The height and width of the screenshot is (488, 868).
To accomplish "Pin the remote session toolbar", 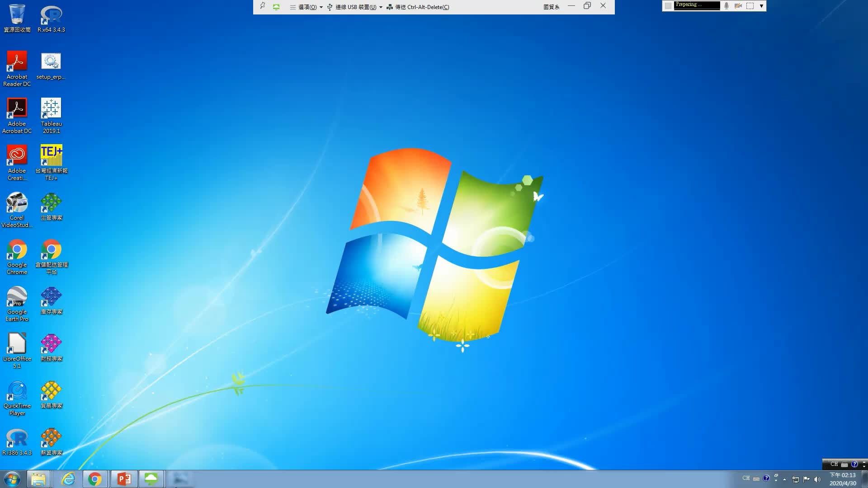I will 263,6.
